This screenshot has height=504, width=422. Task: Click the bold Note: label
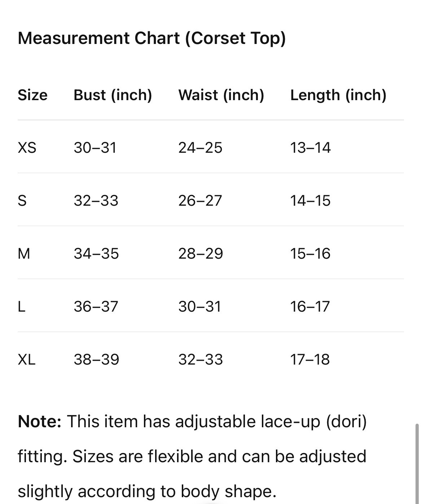(40, 421)
